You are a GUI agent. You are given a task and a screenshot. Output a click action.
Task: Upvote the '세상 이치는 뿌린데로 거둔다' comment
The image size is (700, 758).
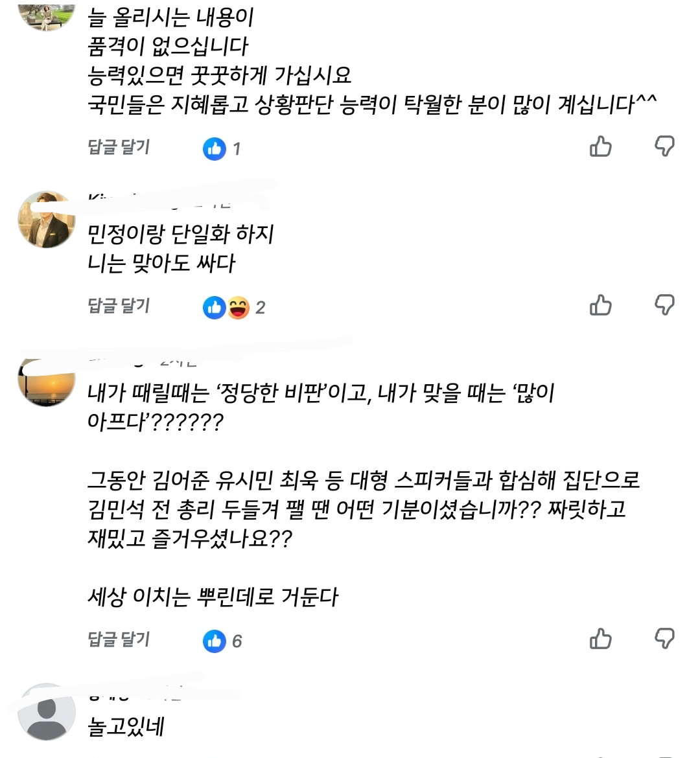click(x=600, y=638)
